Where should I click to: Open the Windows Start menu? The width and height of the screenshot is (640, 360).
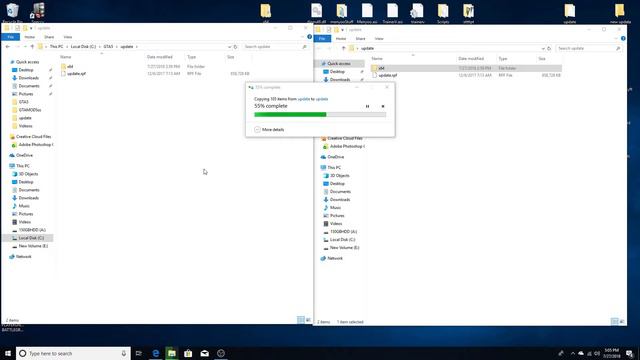[8, 353]
